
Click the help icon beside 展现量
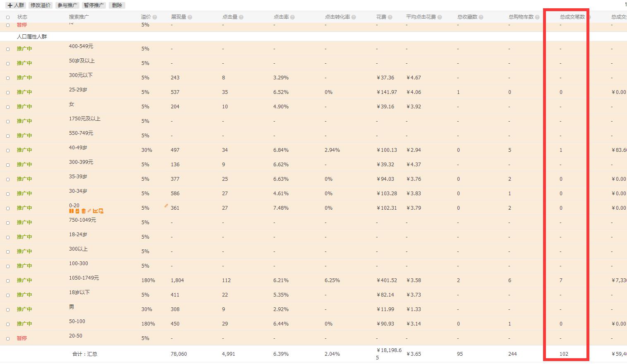[x=190, y=17]
